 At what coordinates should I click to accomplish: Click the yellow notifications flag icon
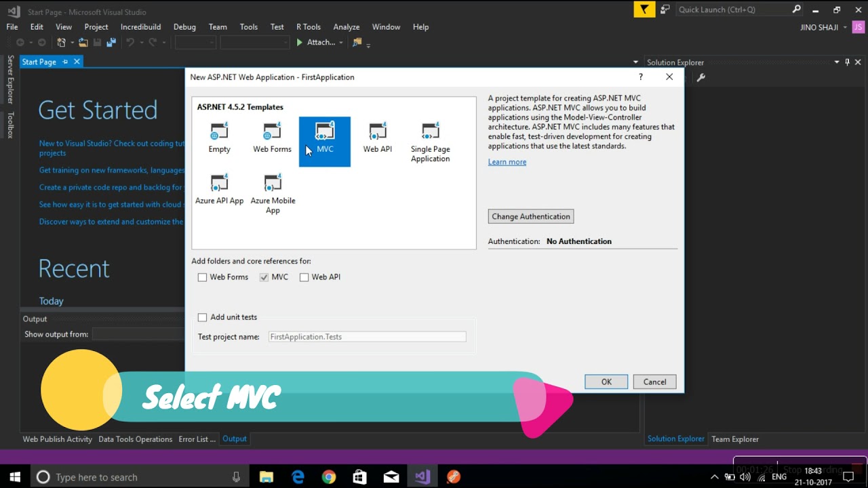[x=644, y=9]
